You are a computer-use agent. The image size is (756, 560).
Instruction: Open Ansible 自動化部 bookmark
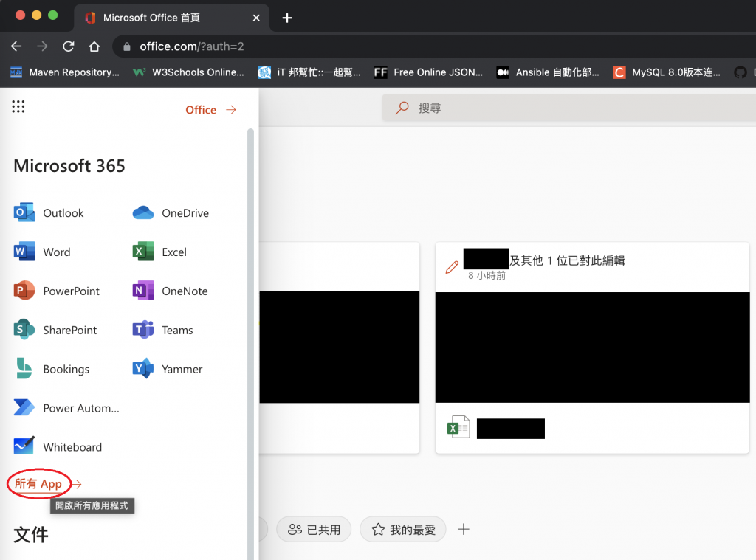[x=548, y=72]
